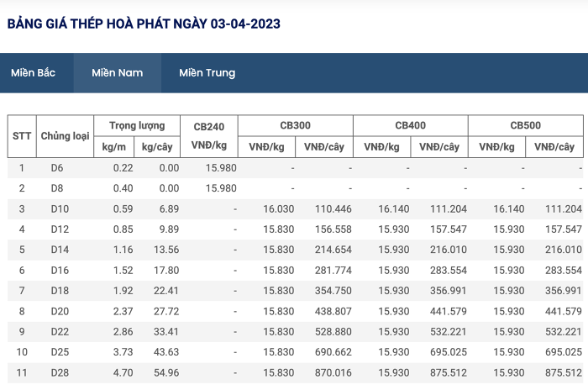588x390 pixels.
Task: Click the CB240 column header
Action: coord(209,136)
